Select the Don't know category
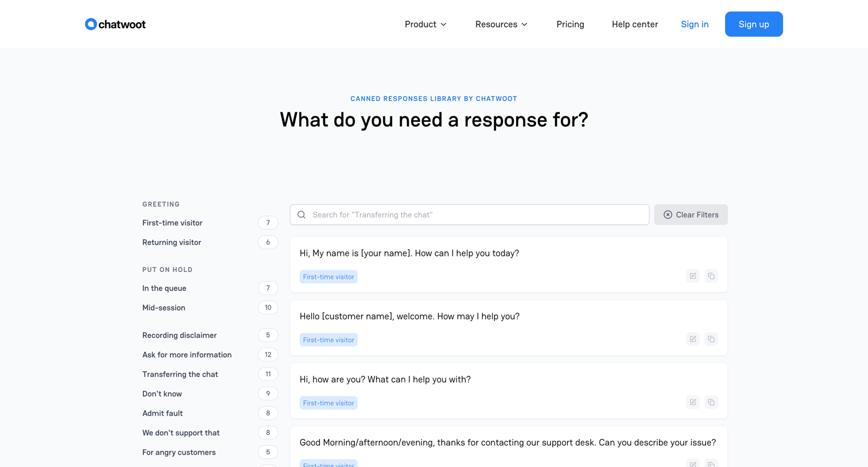This screenshot has height=467, width=868. coord(210,394)
